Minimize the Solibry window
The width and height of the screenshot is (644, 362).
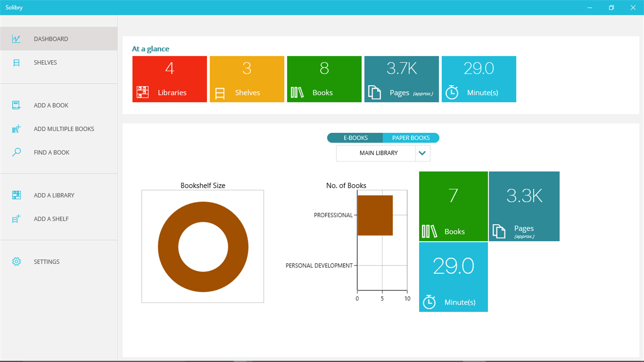(x=590, y=8)
